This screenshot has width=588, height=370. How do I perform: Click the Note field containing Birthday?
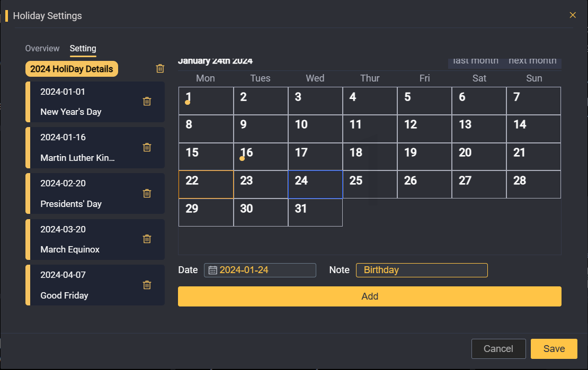(422, 270)
